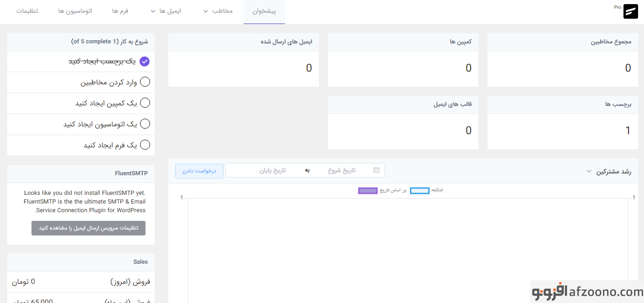The image size is (644, 303).
Task: Toggle the blue 'انباشته' legend swatch
Action: (x=420, y=190)
